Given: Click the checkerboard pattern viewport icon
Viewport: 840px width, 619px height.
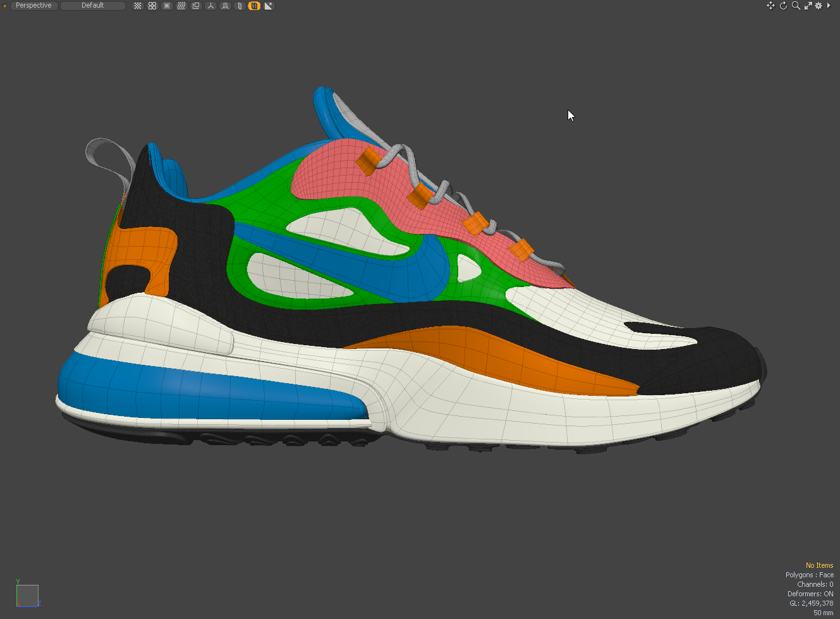Looking at the screenshot, I should (138, 6).
